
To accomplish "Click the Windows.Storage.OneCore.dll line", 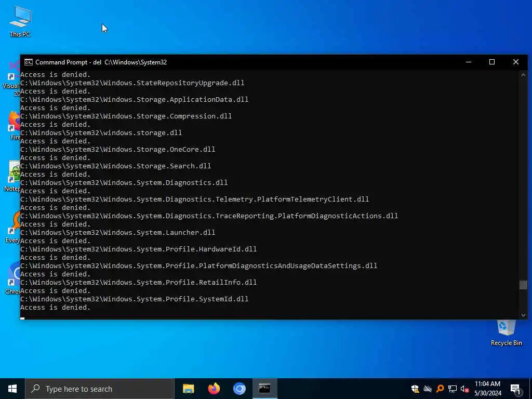I will click(118, 149).
